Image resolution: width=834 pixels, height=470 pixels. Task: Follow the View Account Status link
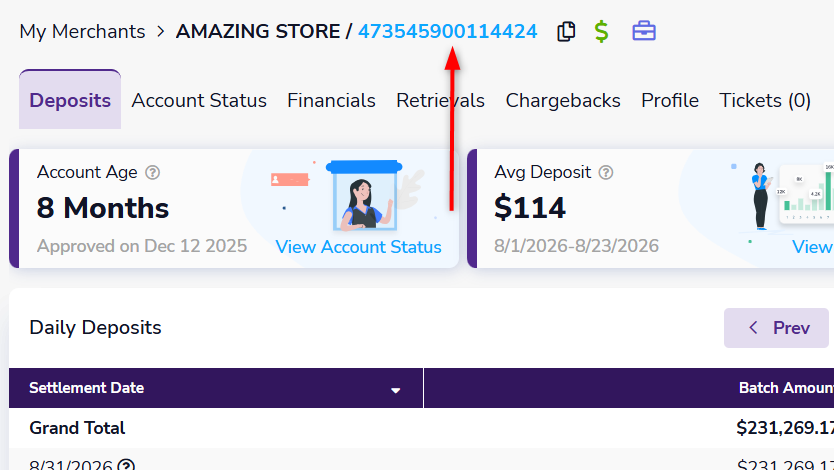(x=358, y=247)
